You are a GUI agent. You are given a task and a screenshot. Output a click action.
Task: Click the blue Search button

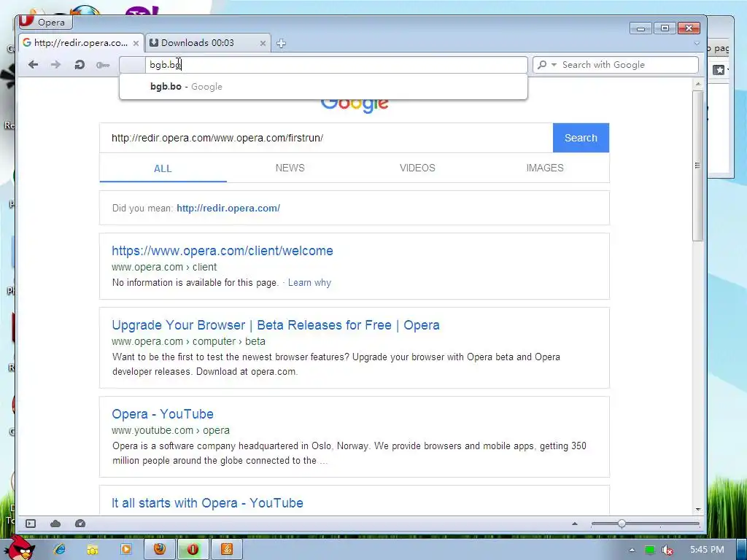pos(581,138)
